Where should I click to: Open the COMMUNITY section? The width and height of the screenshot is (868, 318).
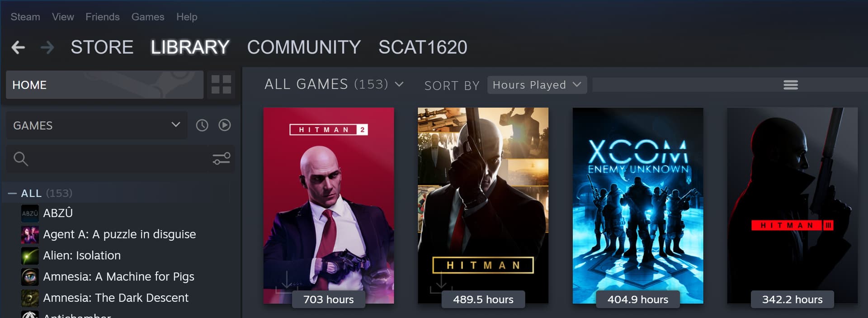[x=304, y=47]
